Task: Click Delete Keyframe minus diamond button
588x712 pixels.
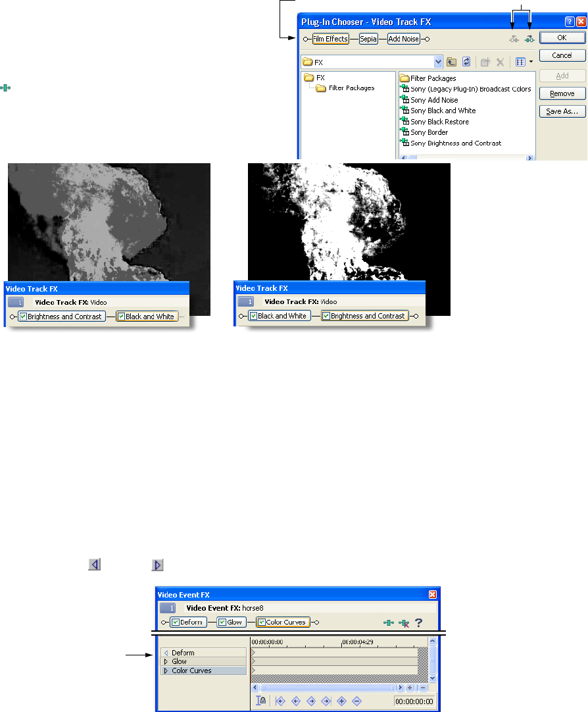Action: pyautogui.click(x=357, y=701)
